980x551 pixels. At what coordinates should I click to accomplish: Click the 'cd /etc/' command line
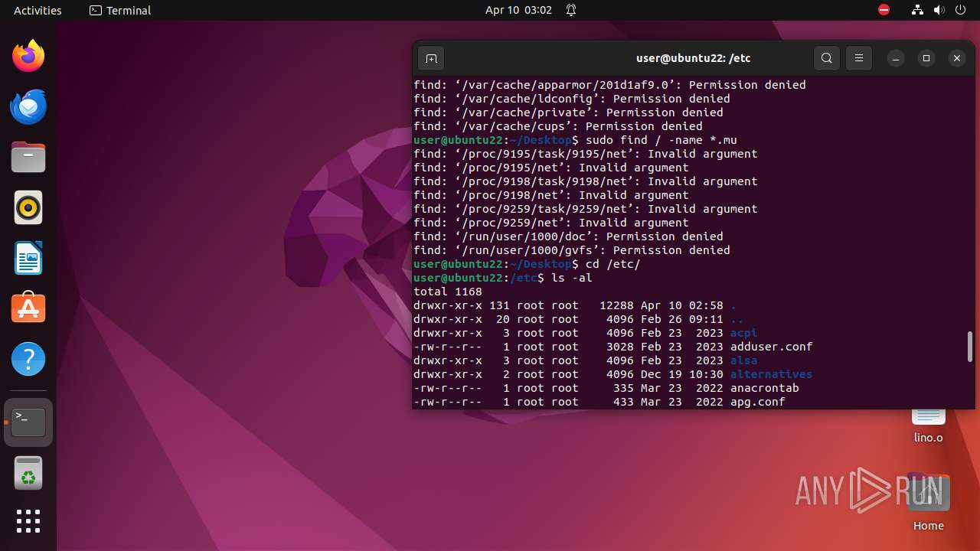[x=527, y=264]
